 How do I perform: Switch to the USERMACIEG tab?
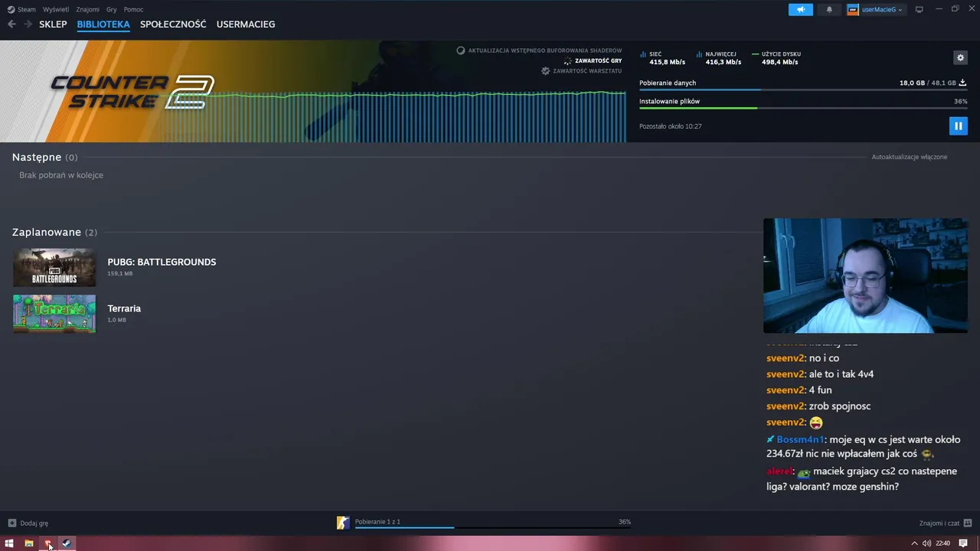click(x=246, y=24)
